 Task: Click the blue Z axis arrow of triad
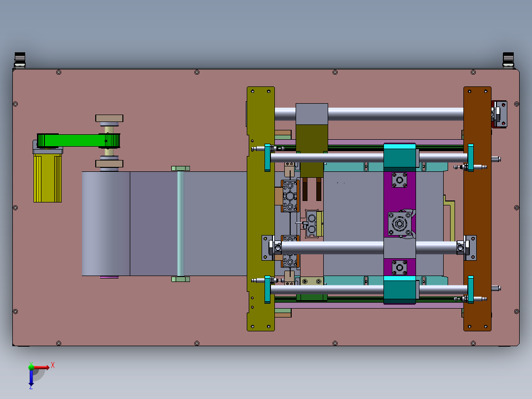tap(31, 378)
